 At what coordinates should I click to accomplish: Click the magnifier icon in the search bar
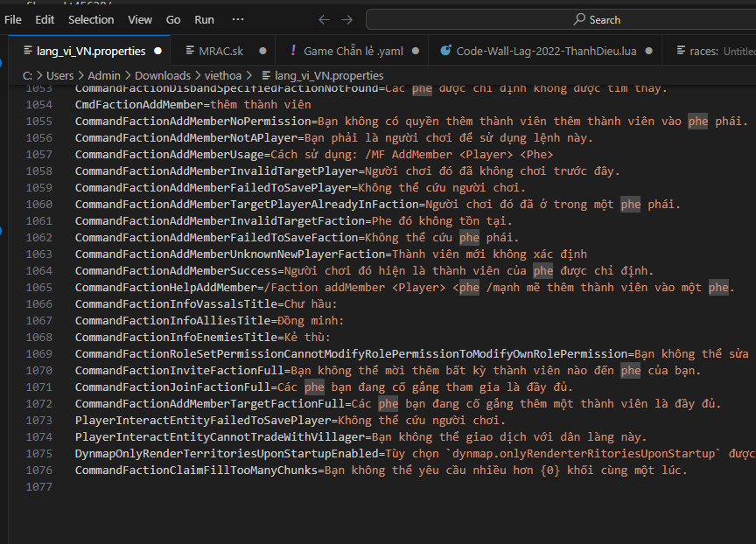(579, 19)
